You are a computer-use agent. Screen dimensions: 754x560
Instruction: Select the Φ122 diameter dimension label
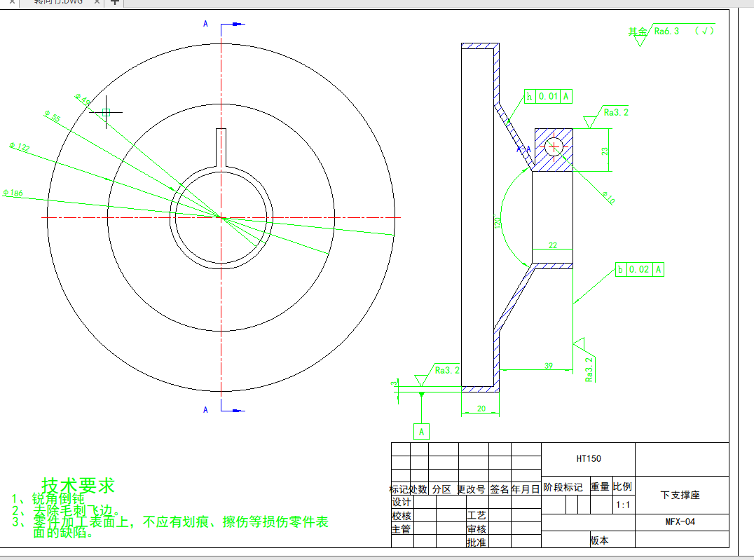coord(20,147)
